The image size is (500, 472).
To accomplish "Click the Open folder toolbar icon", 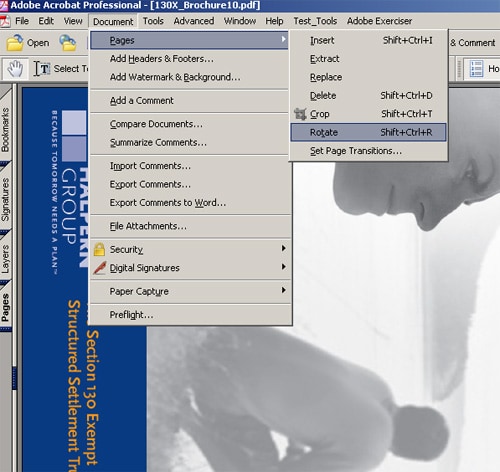I will click(15, 43).
